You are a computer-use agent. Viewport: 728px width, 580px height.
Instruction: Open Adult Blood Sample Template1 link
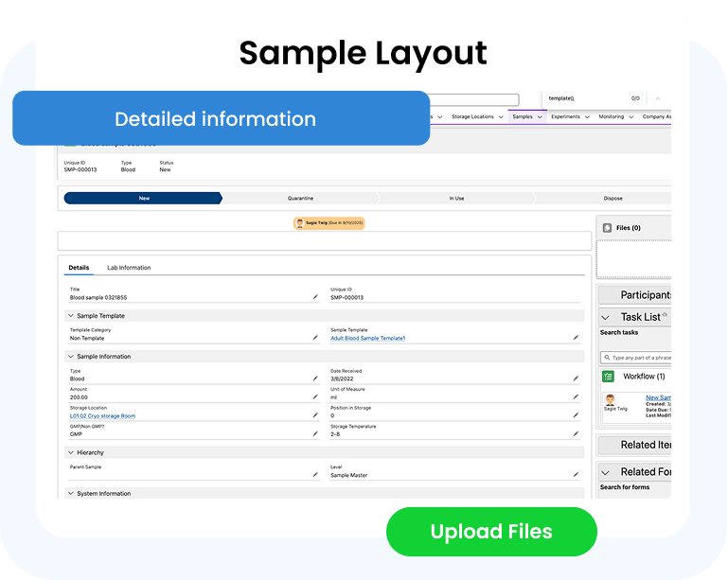pyautogui.click(x=367, y=339)
